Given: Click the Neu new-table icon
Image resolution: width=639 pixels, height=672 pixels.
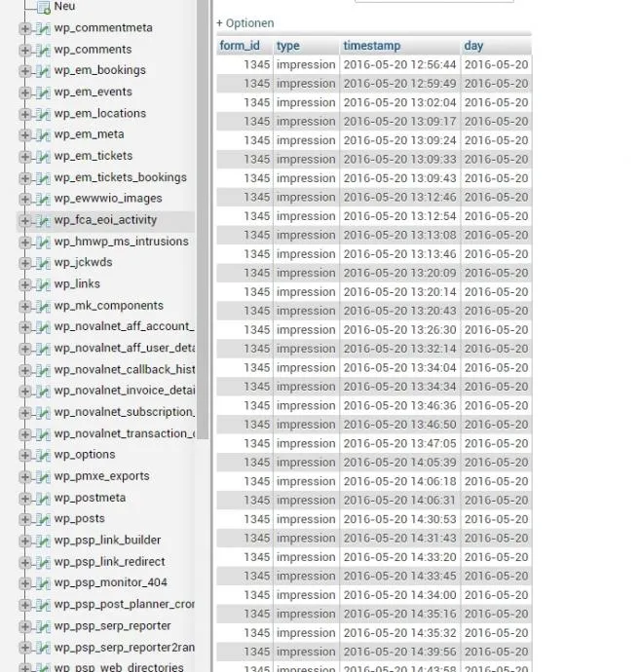Looking at the screenshot, I should (44, 7).
